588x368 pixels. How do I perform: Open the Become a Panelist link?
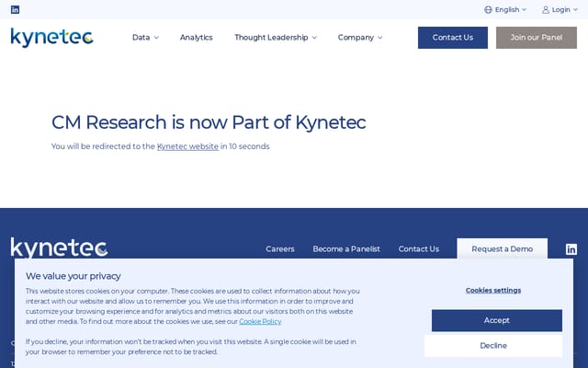[x=346, y=249]
